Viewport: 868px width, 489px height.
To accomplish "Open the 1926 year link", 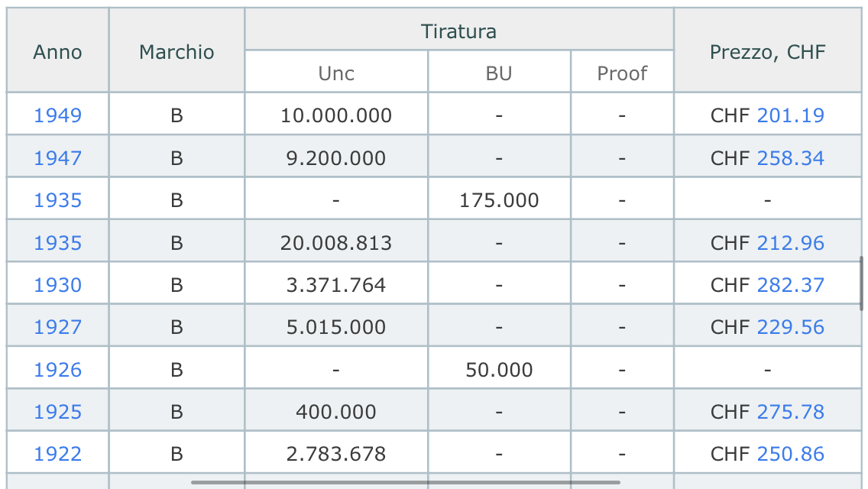I will [57, 369].
